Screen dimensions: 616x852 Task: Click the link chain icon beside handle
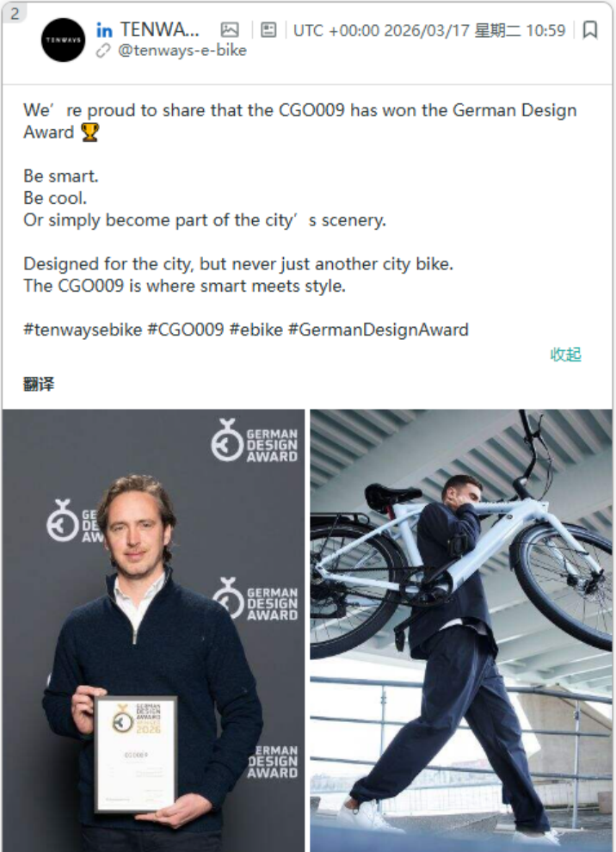point(103,51)
